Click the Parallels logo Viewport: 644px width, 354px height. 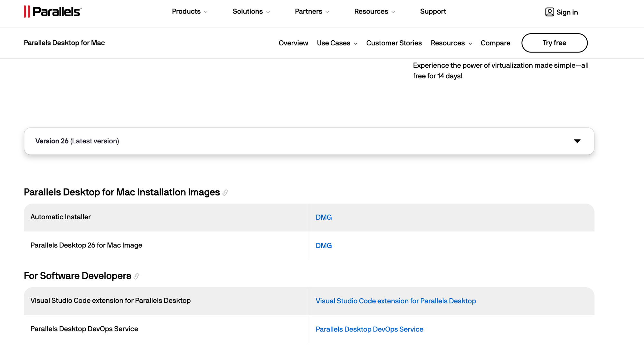pyautogui.click(x=53, y=12)
